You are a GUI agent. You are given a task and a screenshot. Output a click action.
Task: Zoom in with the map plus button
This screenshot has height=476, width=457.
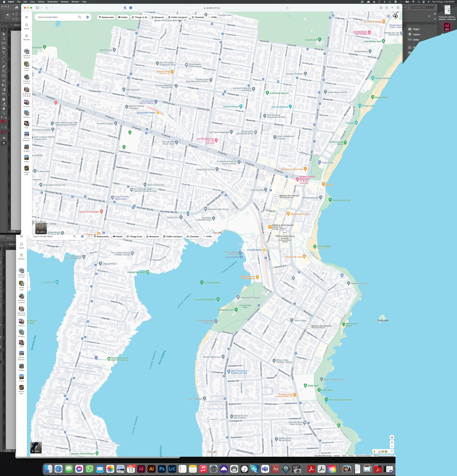392,442
